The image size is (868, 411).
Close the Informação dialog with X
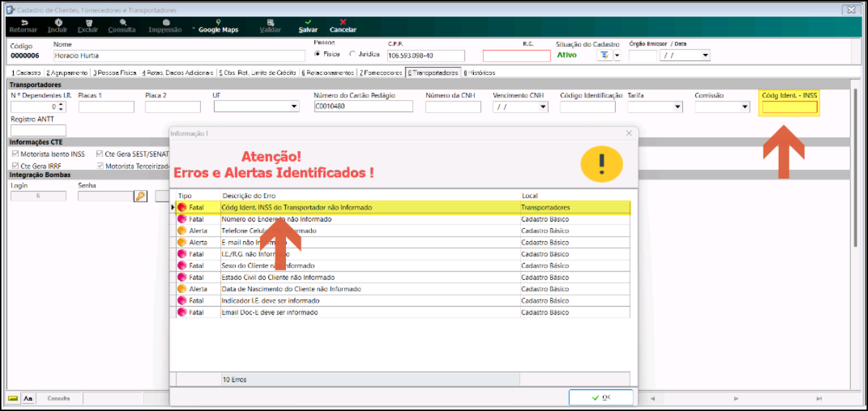(x=628, y=133)
